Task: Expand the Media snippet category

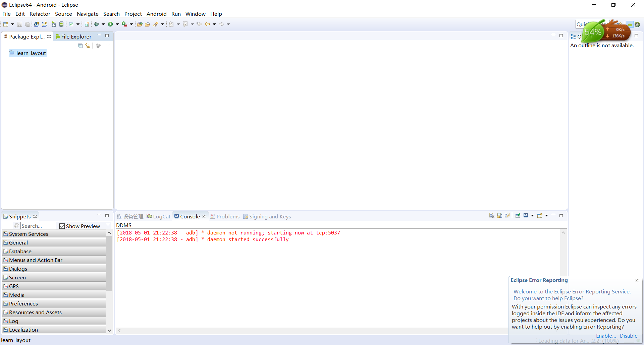Action: click(x=54, y=295)
